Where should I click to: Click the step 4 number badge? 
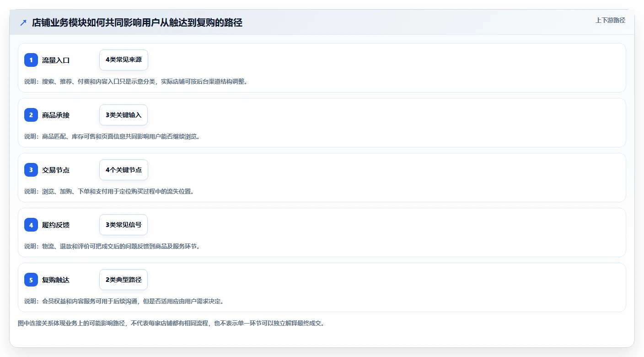[x=31, y=225]
